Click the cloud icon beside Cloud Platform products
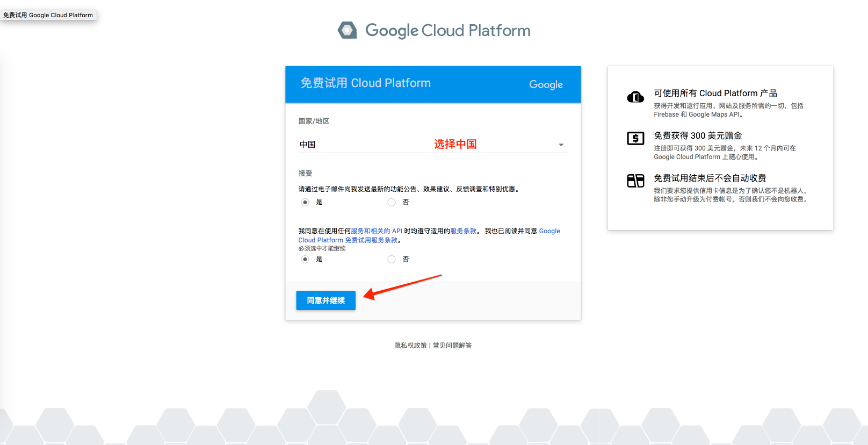This screenshot has height=445, width=868. point(635,97)
